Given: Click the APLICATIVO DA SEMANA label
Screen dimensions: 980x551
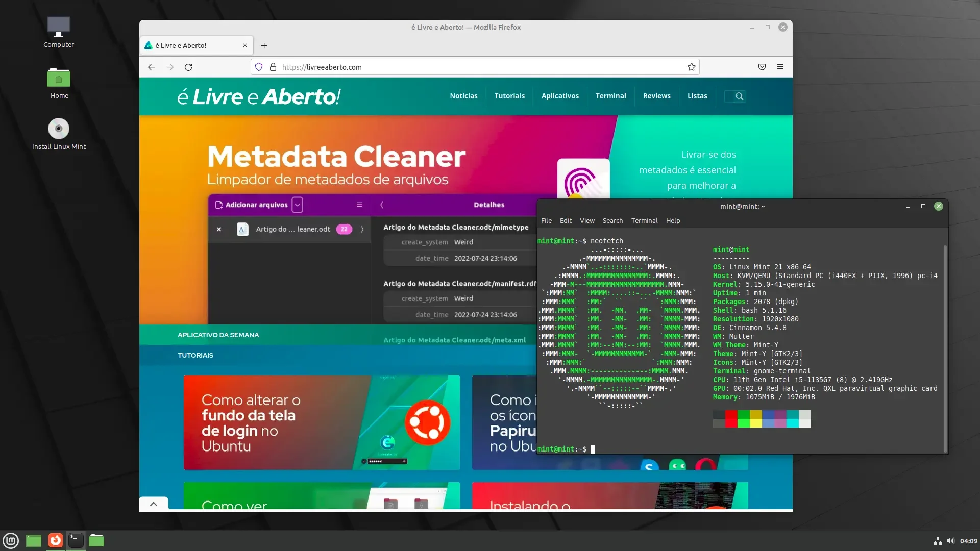Looking at the screenshot, I should 218,335.
